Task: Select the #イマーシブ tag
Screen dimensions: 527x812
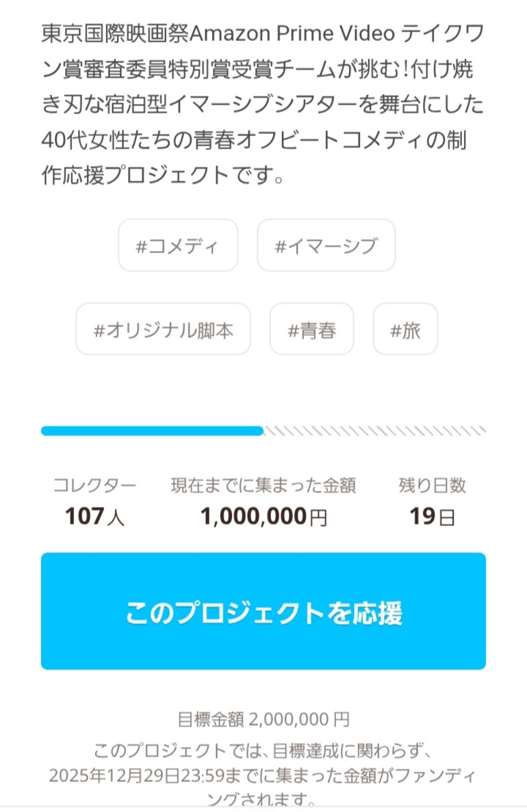Action: [326, 246]
